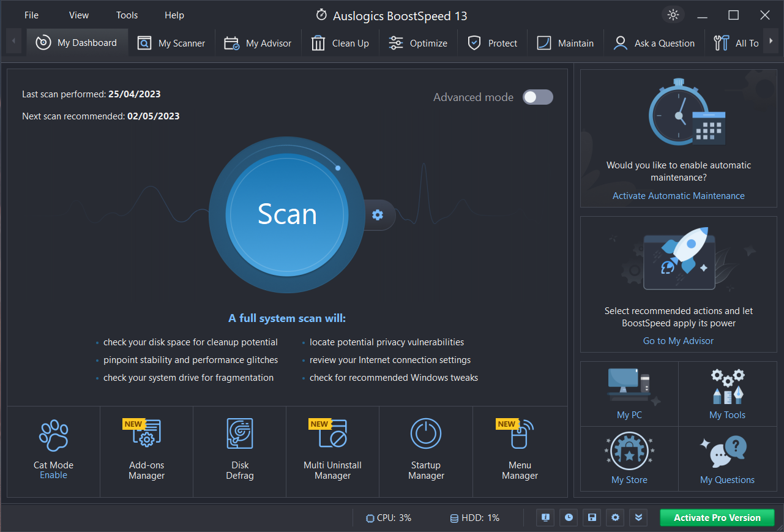Click the HDD: 1% indicator

click(474, 518)
